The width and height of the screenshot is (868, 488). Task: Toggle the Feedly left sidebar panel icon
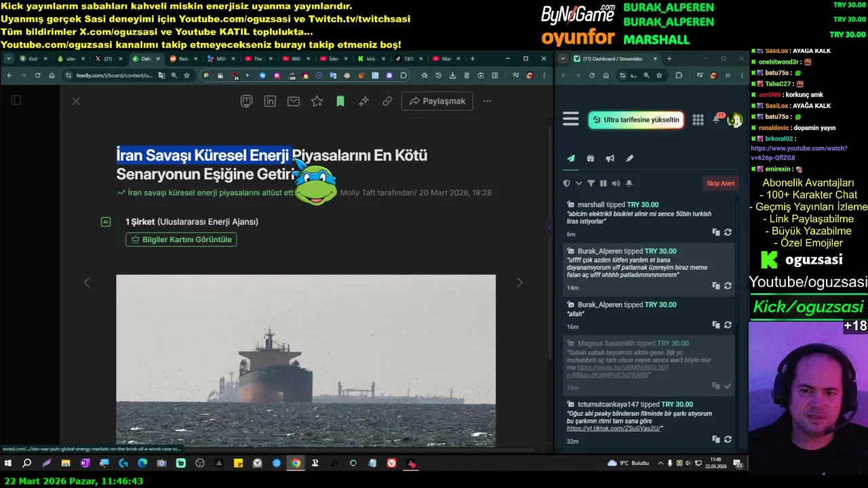pyautogui.click(x=16, y=100)
